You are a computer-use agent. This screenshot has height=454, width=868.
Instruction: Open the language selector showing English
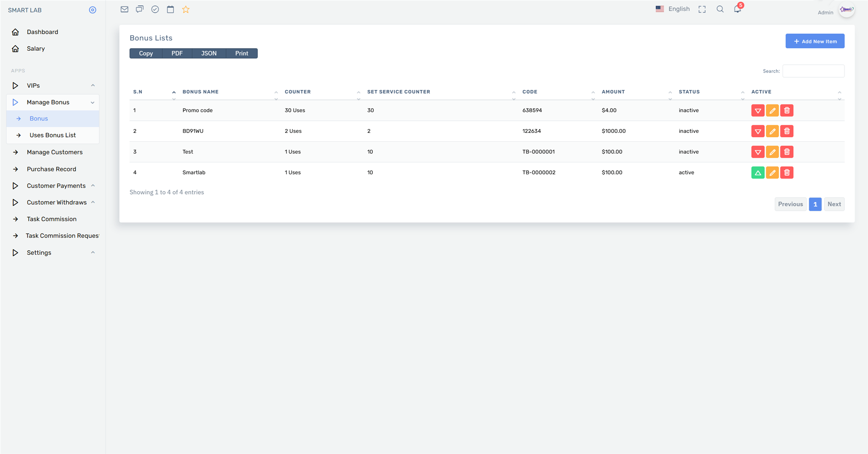click(x=673, y=9)
